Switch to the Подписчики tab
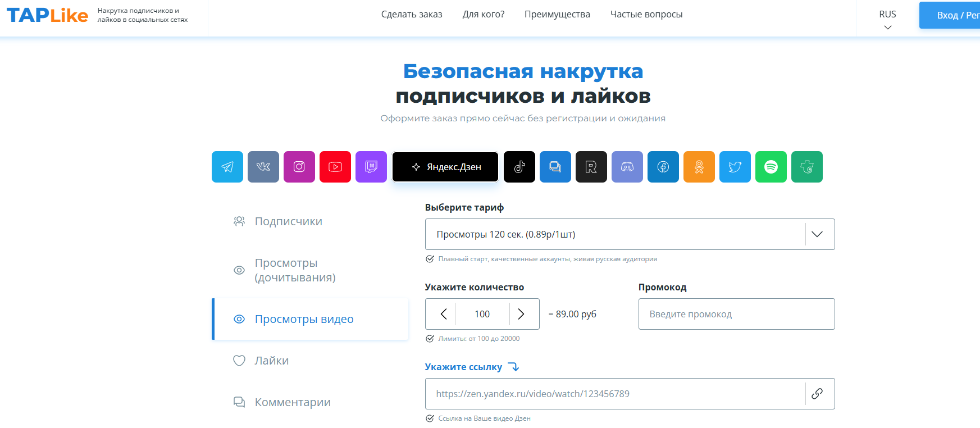The width and height of the screenshot is (980, 428). pyautogui.click(x=310, y=221)
